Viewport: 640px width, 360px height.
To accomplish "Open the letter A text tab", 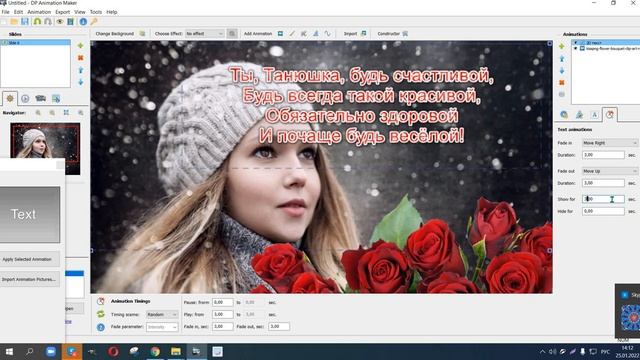I will click(594, 115).
